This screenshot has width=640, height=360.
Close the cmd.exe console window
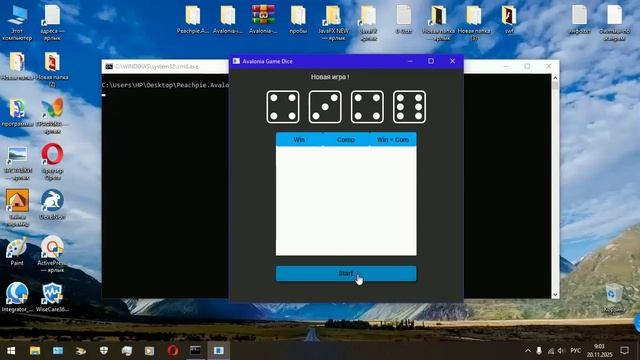pyautogui.click(x=549, y=66)
